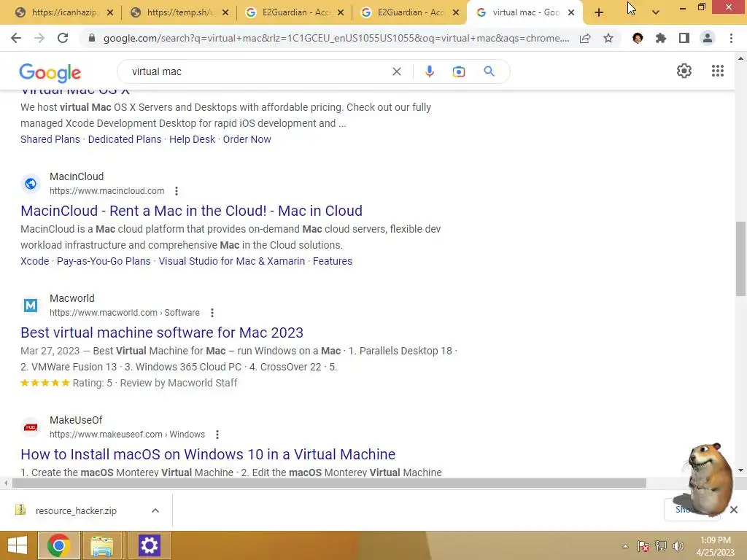Open options for the MakeUseOf result

[217, 435]
